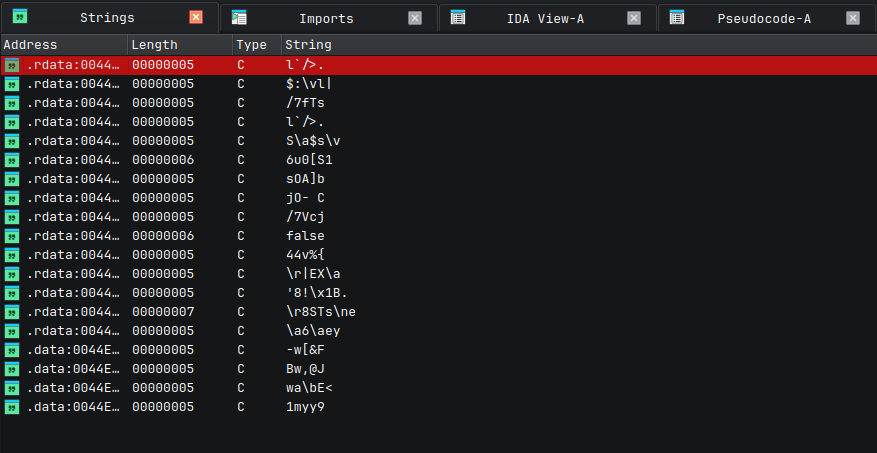
Task: Select the string 'jO- C'
Action: (x=305, y=199)
